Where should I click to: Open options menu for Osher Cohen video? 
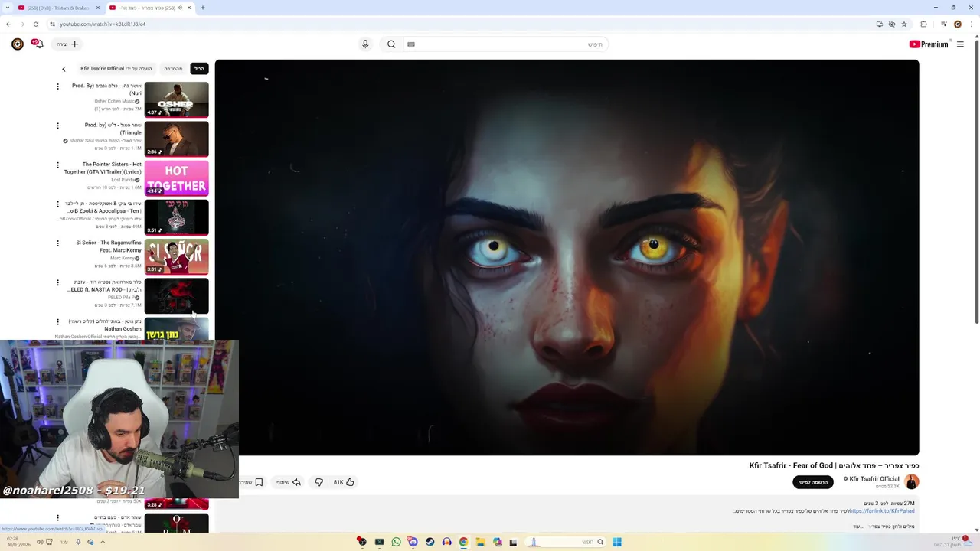click(57, 86)
